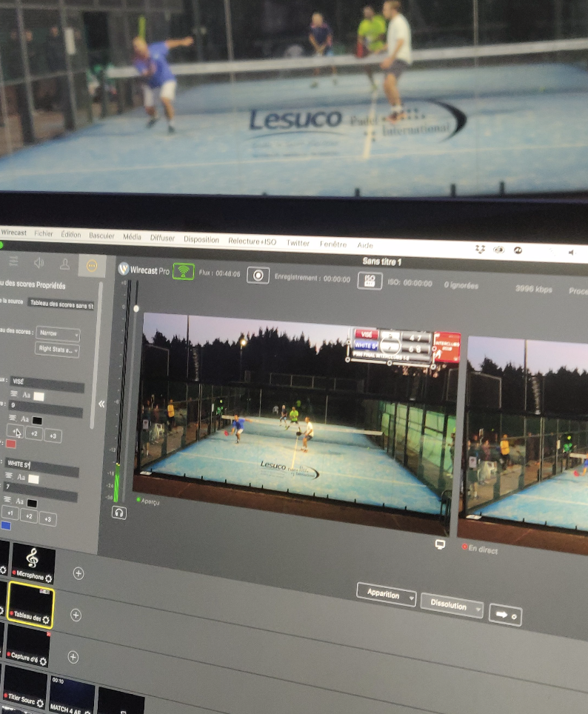
Task: Add +3 to the VISÉ team score
Action: (53, 436)
